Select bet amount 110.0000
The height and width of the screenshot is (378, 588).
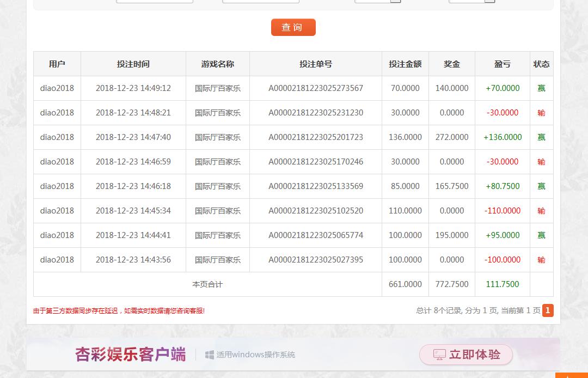[405, 211]
